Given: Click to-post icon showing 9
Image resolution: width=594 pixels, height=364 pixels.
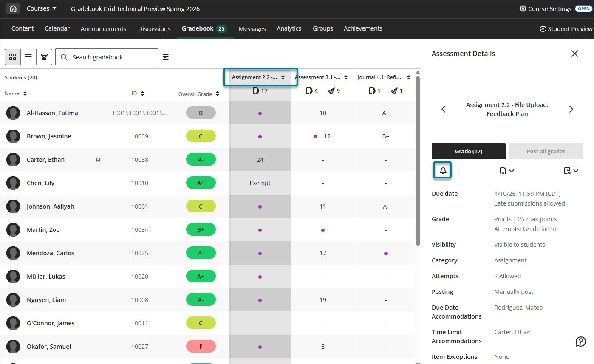Looking at the screenshot, I should 331,91.
